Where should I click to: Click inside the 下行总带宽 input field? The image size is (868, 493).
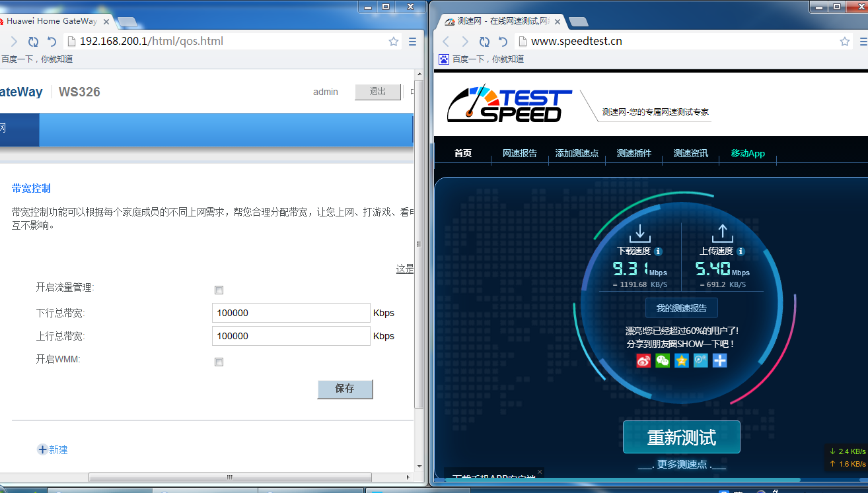click(x=291, y=312)
